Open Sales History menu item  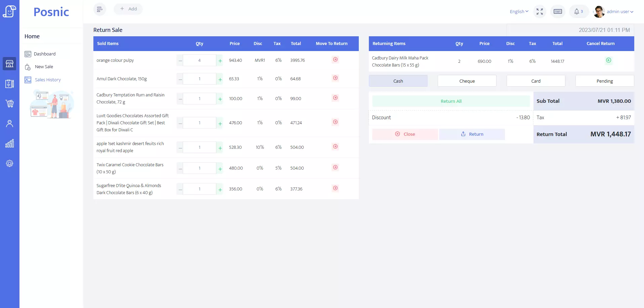[x=48, y=80]
